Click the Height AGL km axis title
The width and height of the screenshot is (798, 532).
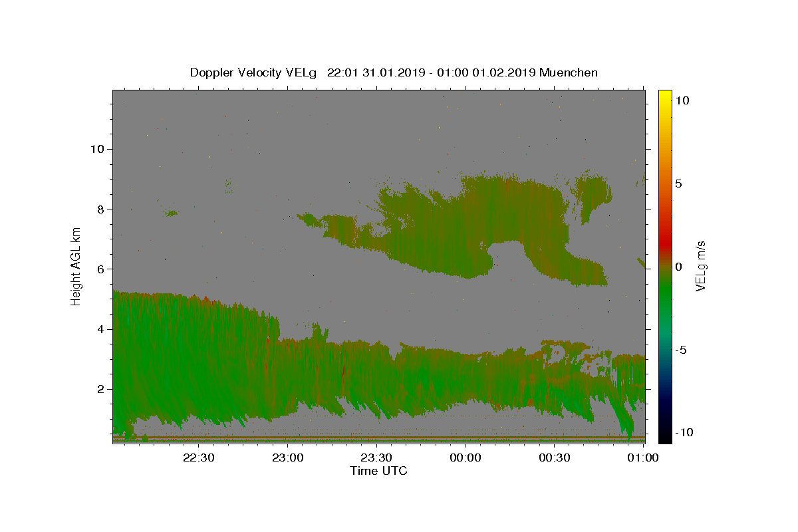pyautogui.click(x=76, y=266)
